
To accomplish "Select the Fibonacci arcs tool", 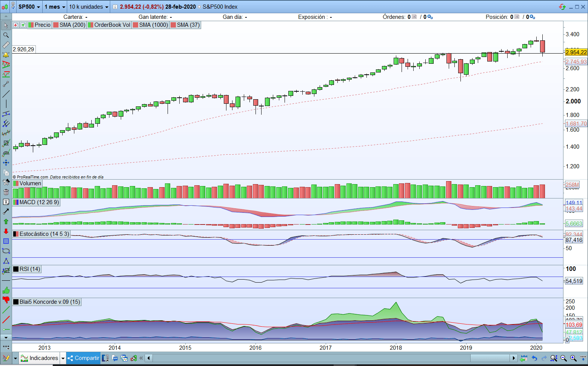I will pos(6,153).
